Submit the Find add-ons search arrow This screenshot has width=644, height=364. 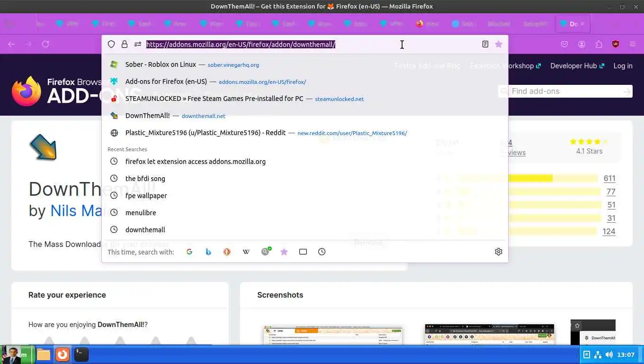tap(627, 91)
